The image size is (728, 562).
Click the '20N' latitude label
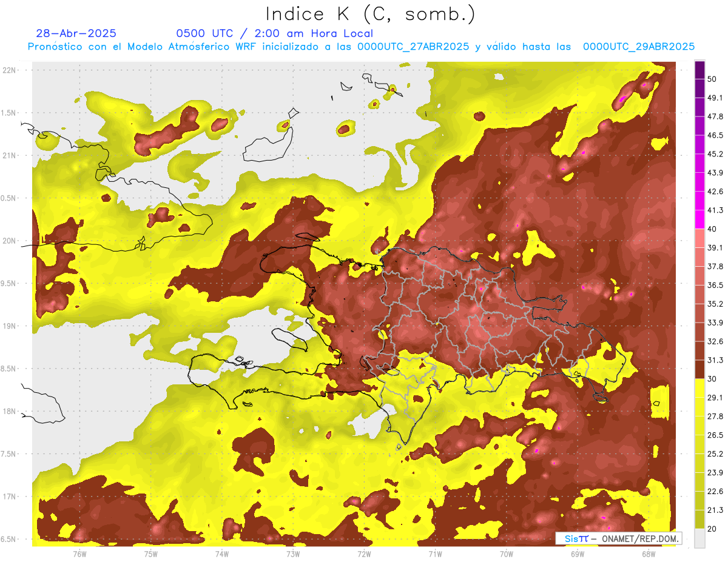pyautogui.click(x=9, y=241)
